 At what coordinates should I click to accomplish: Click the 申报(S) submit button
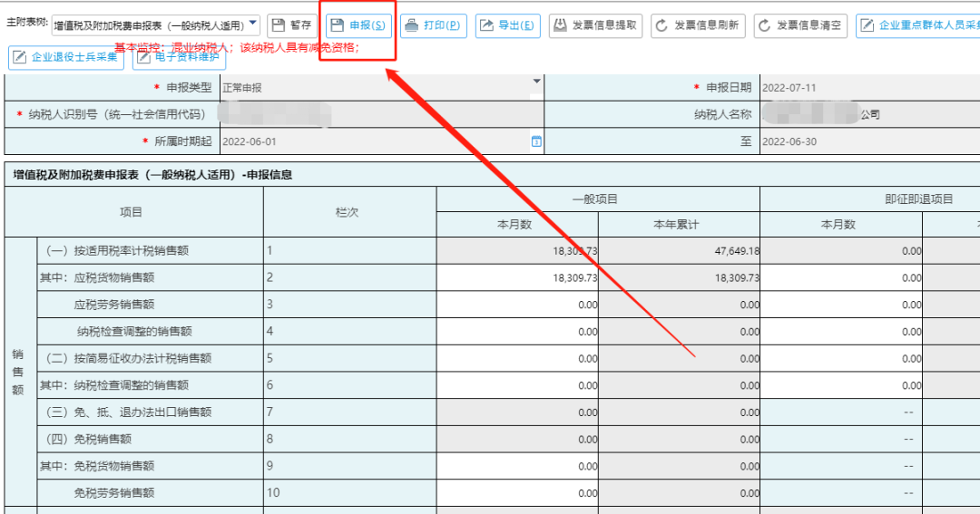pyautogui.click(x=358, y=25)
